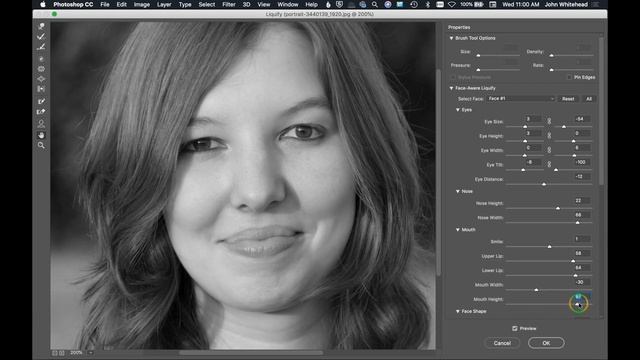The width and height of the screenshot is (640, 360).
Task: Open the zoom level dropdown arrow
Action: point(91,353)
